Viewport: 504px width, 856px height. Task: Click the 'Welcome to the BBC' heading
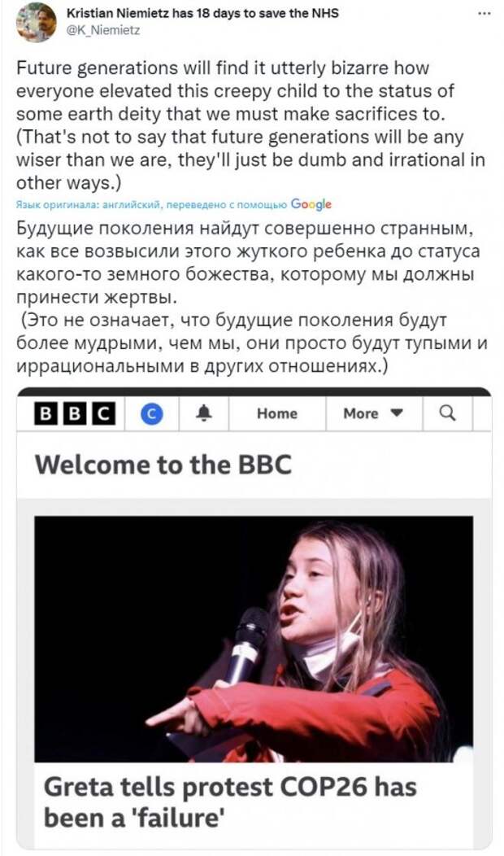coord(163,465)
